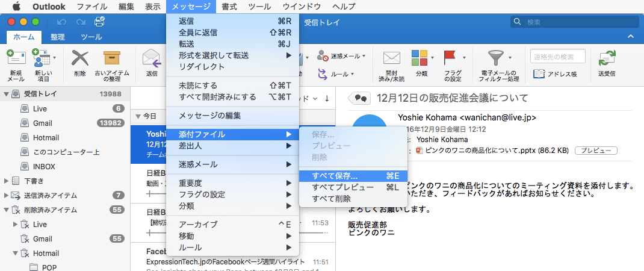Image resolution: width=644 pixels, height=271 pixels.
Task: Click the search magnifier icon
Action: point(518,22)
